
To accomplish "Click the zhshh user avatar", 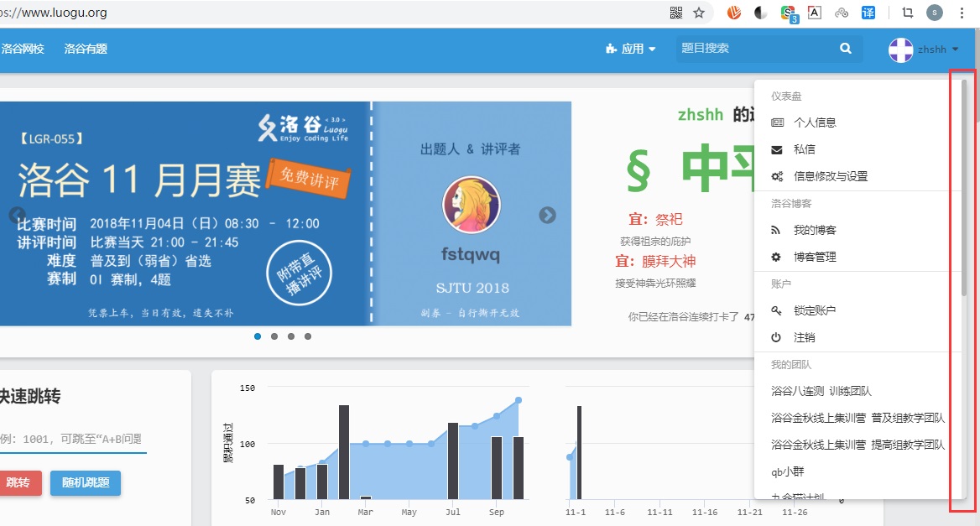I will coord(900,49).
